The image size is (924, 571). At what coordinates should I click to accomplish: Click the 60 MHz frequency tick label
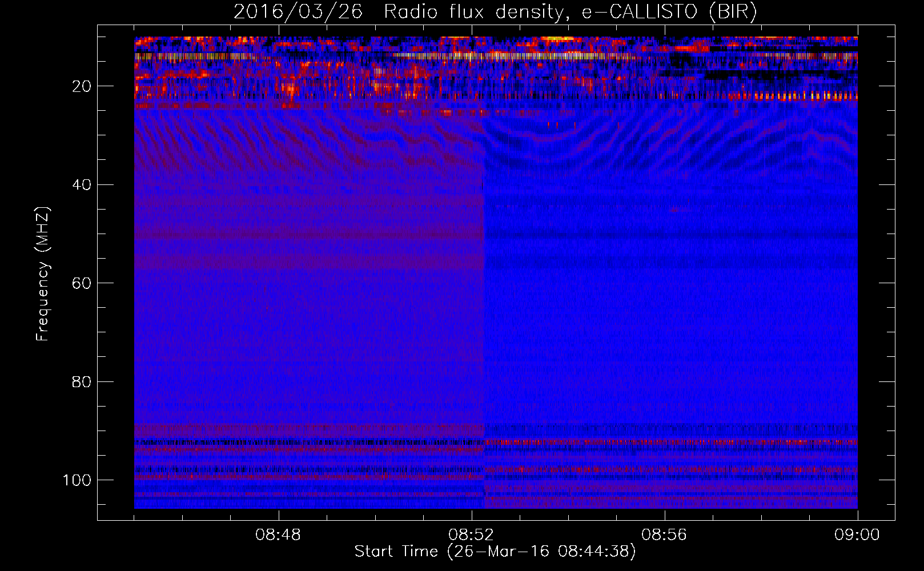(x=82, y=283)
